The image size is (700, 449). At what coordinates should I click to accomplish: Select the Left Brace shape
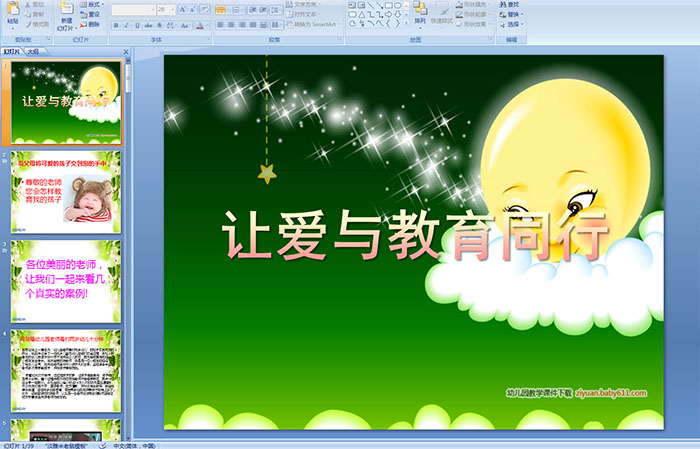tap(388, 24)
